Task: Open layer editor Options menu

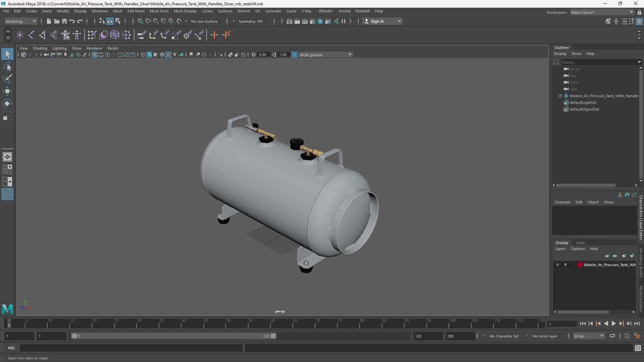Action: click(578, 249)
